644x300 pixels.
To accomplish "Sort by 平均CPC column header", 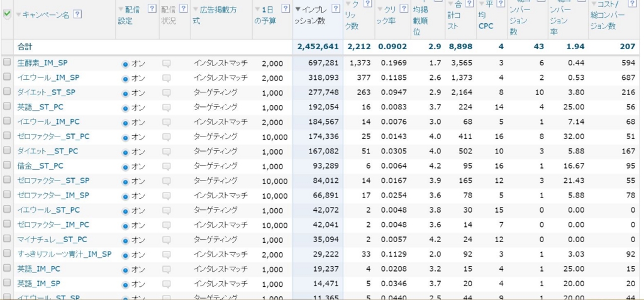I will point(486,15).
